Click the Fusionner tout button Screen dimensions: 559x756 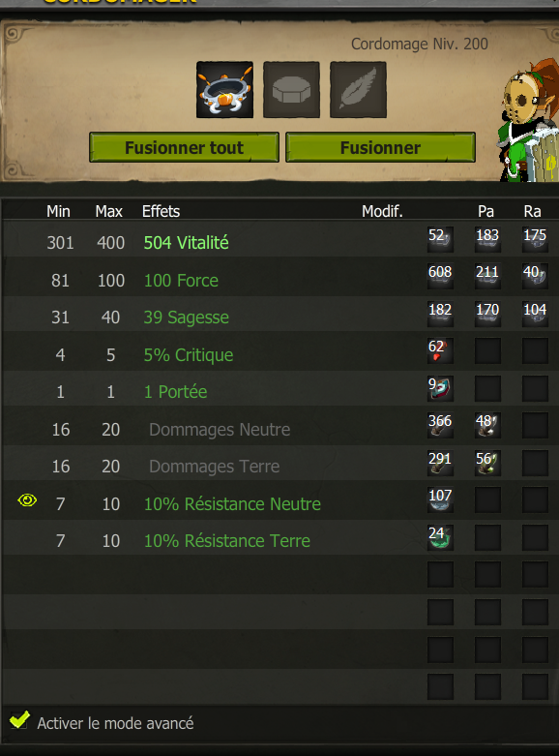(x=184, y=147)
